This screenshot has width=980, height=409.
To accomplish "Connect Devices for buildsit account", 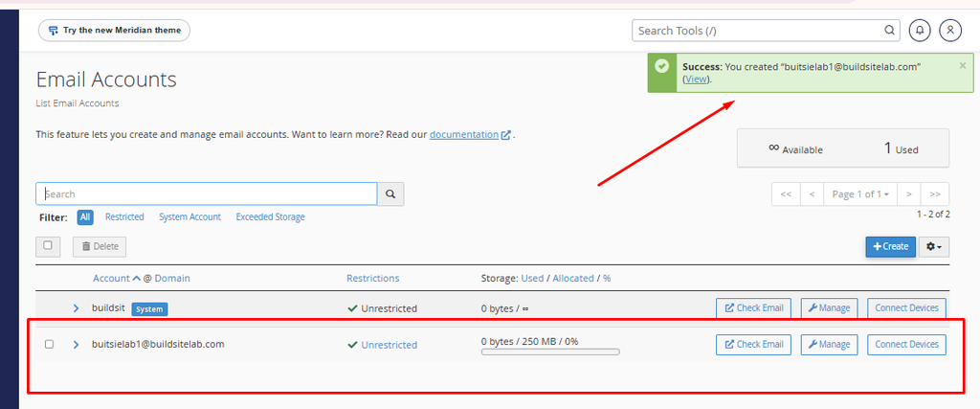I will (906, 307).
